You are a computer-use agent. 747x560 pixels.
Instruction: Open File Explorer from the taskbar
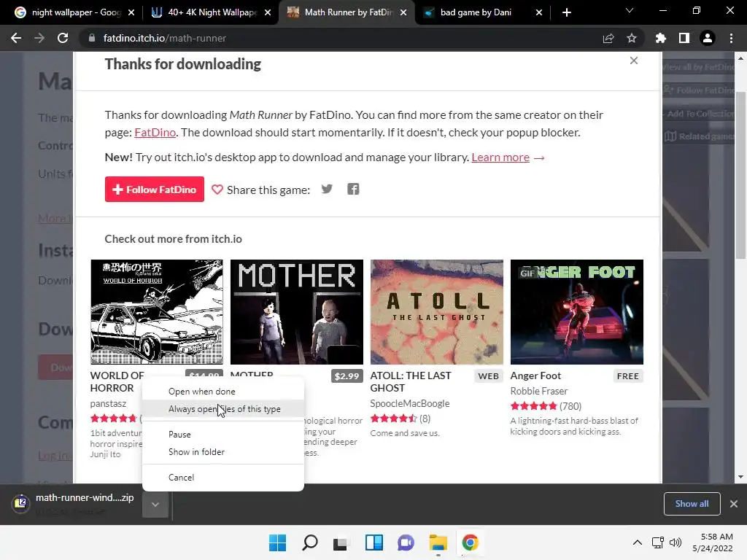click(438, 542)
